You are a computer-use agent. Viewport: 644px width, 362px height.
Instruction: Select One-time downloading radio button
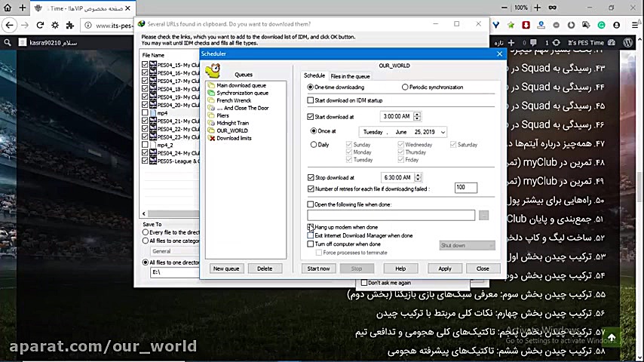pos(310,87)
